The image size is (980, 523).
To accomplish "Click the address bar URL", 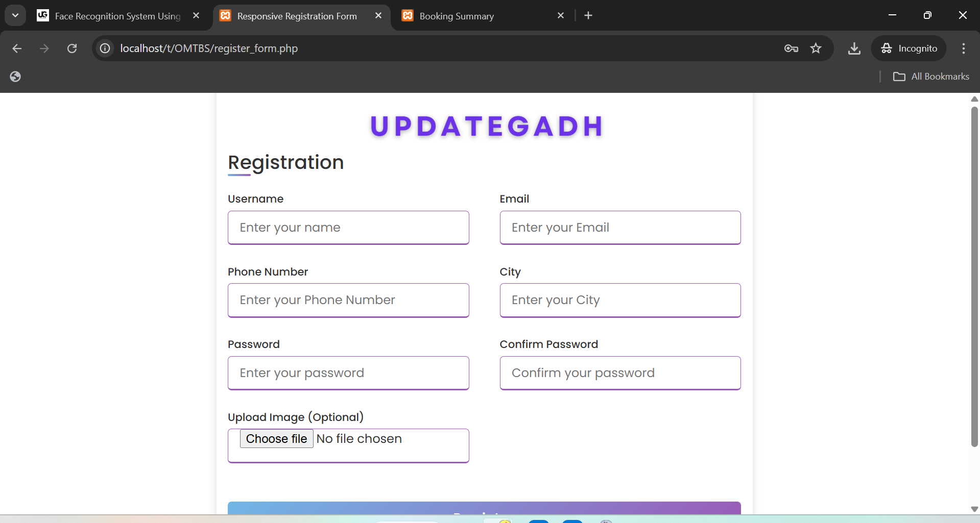I will pyautogui.click(x=209, y=48).
